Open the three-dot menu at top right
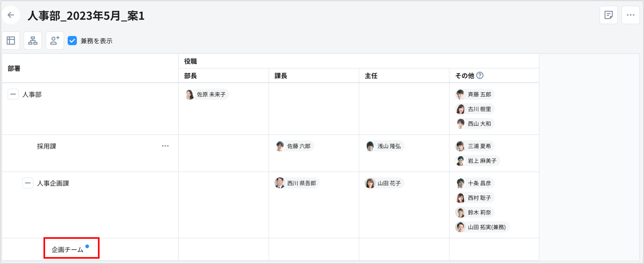The width and height of the screenshot is (644, 264). [630, 15]
